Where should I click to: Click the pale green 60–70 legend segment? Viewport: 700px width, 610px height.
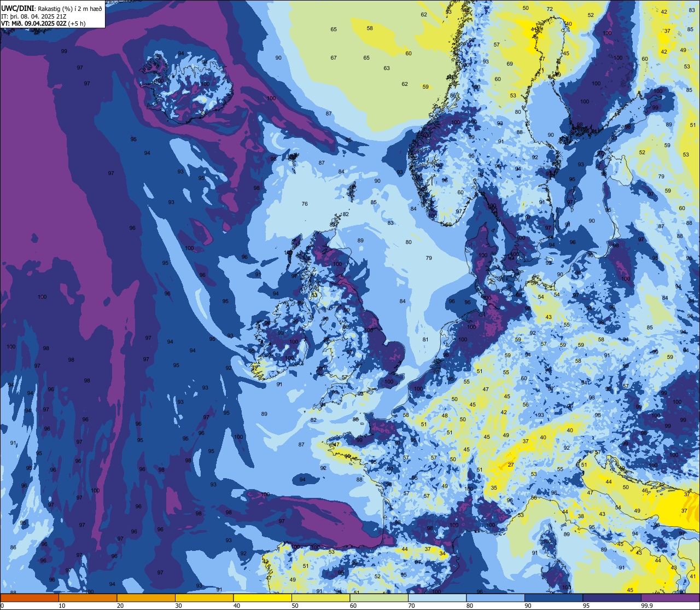[x=379, y=597]
